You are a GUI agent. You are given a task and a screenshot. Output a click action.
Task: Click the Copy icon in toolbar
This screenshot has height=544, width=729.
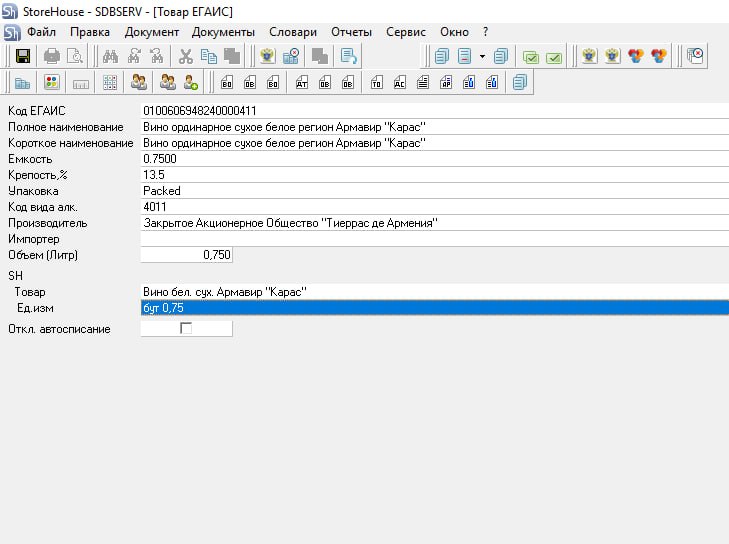pyautogui.click(x=208, y=56)
